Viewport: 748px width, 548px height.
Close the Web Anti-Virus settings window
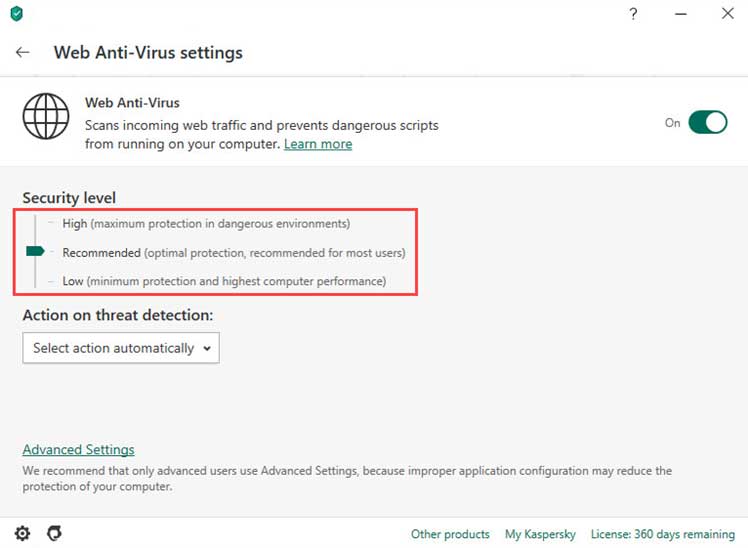coord(727,13)
